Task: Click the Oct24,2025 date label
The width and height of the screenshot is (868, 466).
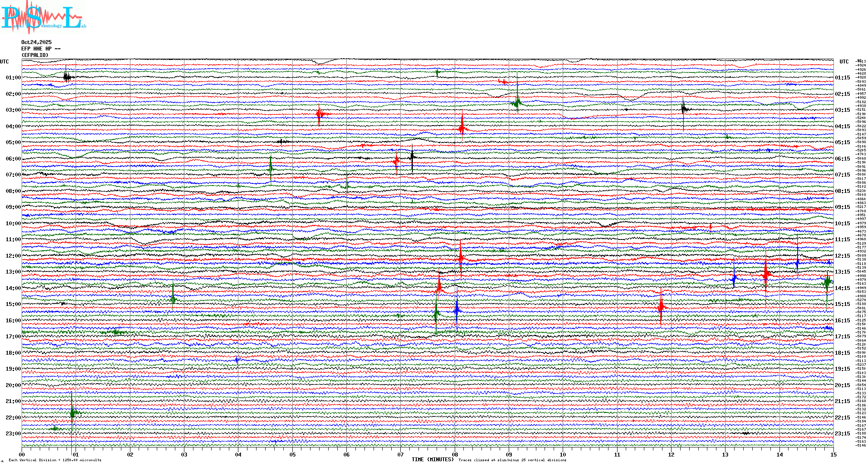Action: pyautogui.click(x=36, y=42)
